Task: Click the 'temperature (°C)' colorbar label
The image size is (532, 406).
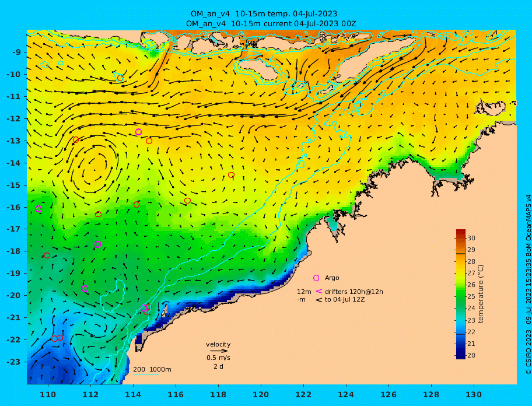Action: (481, 294)
